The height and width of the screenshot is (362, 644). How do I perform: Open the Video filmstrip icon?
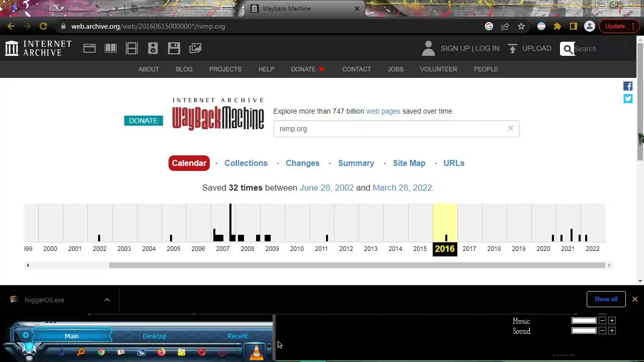coord(132,48)
